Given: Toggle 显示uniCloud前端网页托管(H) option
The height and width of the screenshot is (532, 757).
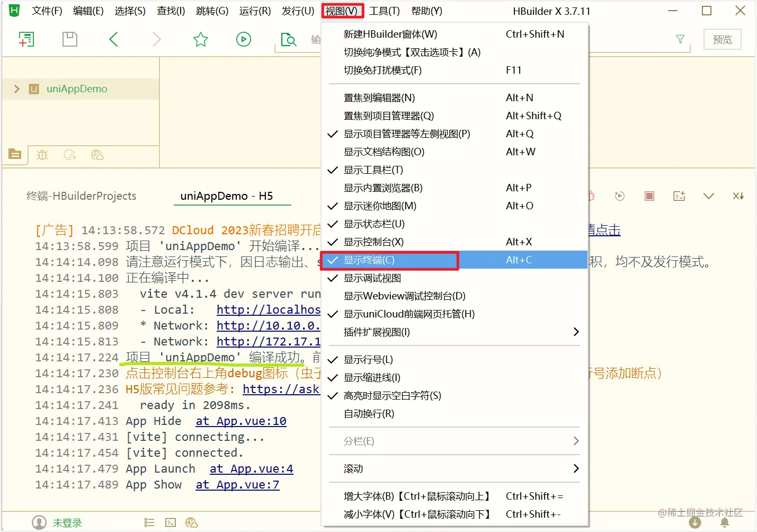Looking at the screenshot, I should coord(455,314).
